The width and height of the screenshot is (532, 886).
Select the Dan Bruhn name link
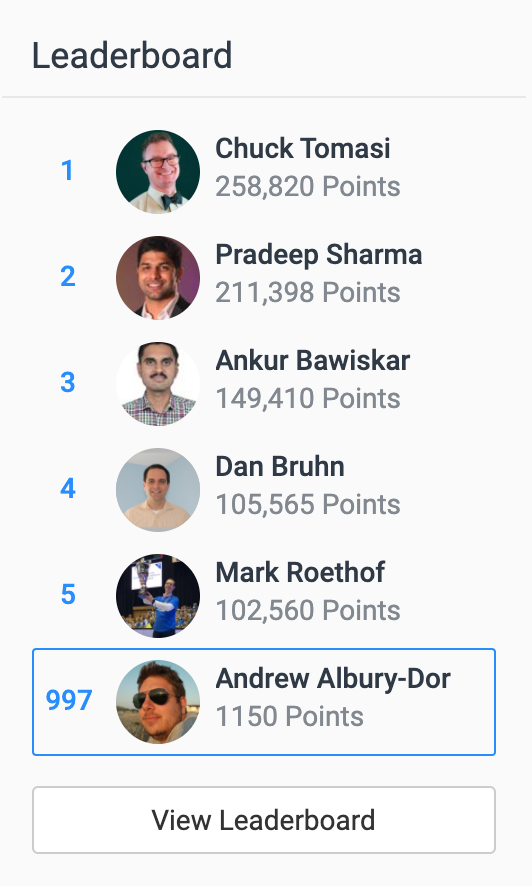[x=280, y=467]
